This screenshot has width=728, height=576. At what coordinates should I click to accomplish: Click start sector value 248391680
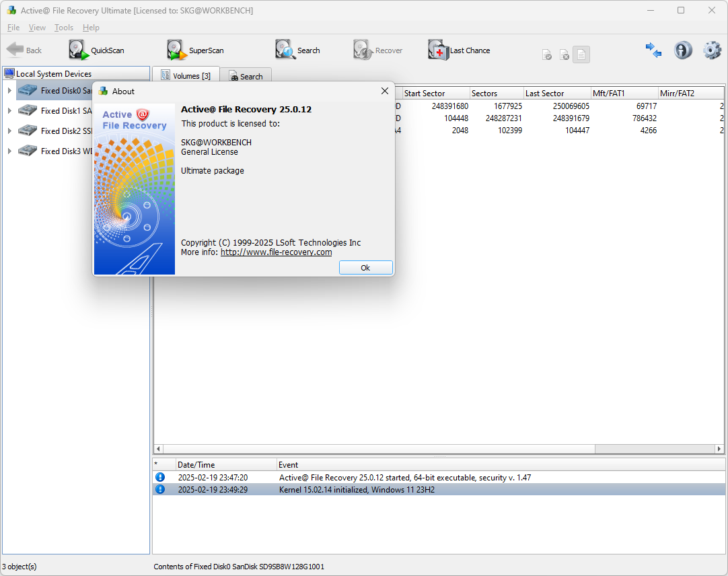(450, 106)
